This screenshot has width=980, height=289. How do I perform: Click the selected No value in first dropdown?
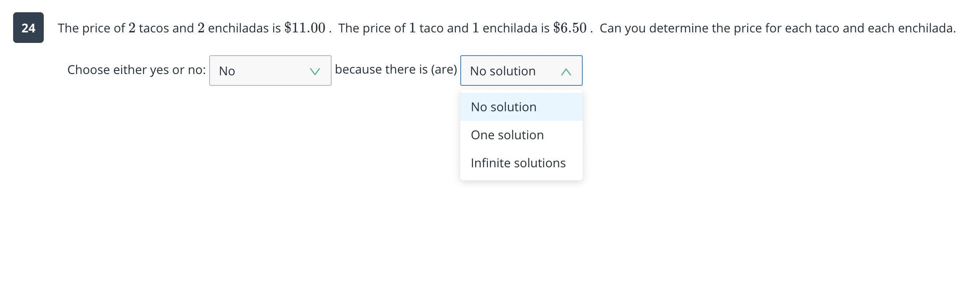coord(227,71)
